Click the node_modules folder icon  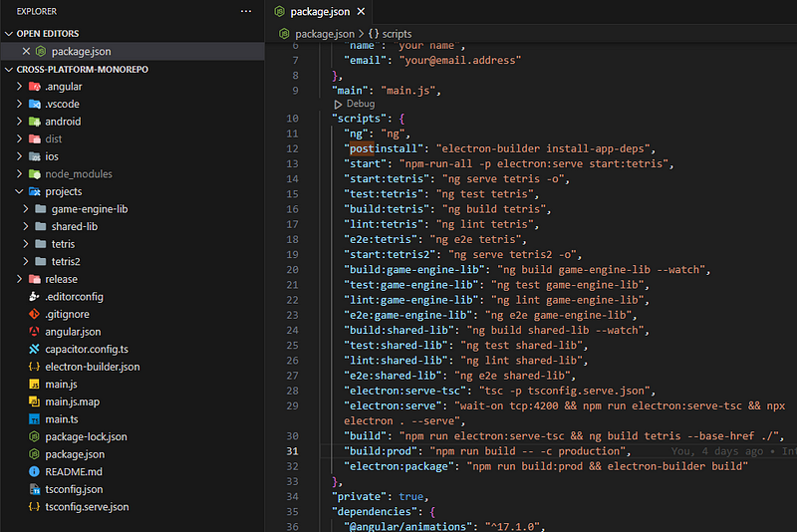tap(35, 173)
